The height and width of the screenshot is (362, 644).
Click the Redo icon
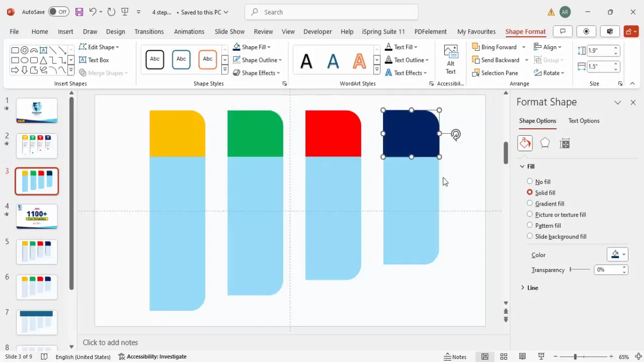pos(111,12)
